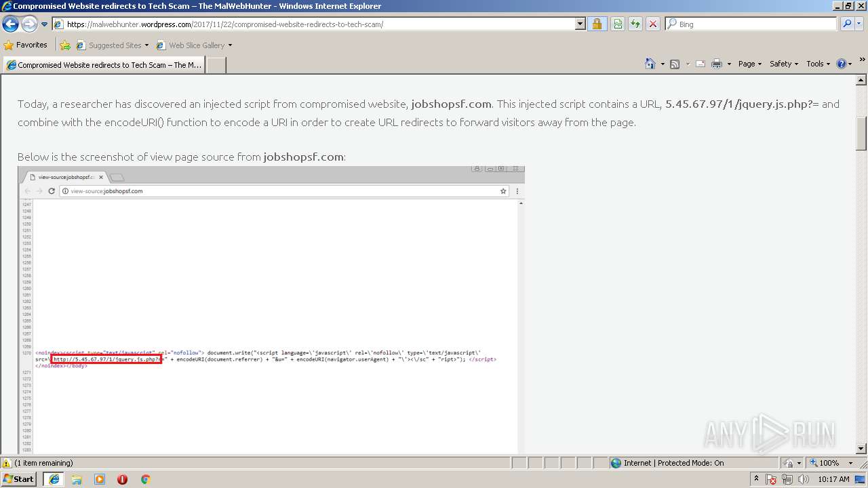Click the address bar URL field
868x488 pixels.
(x=313, y=24)
